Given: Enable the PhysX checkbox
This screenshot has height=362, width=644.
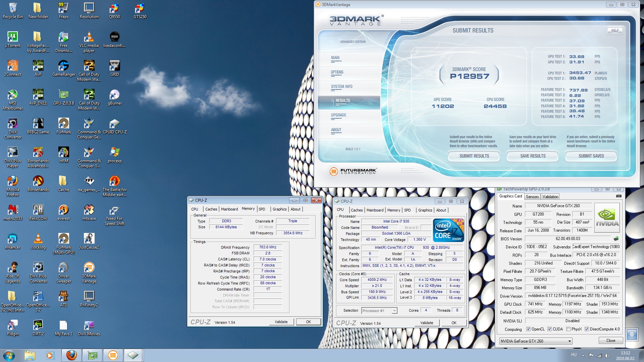Looking at the screenshot, I should [568, 329].
